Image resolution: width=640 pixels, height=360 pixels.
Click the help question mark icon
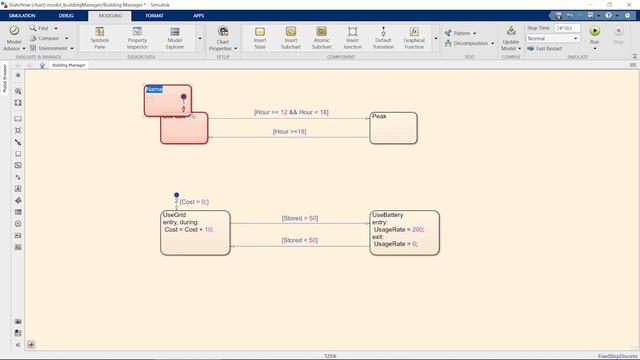click(x=609, y=15)
